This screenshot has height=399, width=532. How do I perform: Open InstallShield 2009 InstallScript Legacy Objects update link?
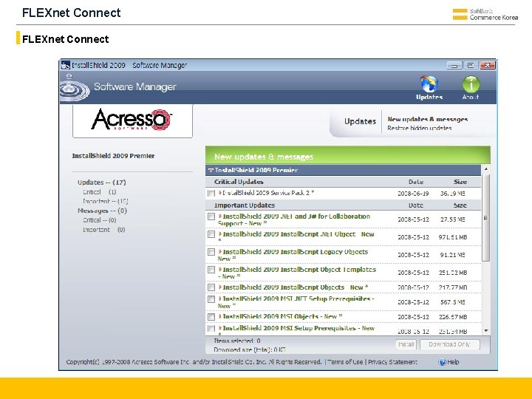(293, 255)
